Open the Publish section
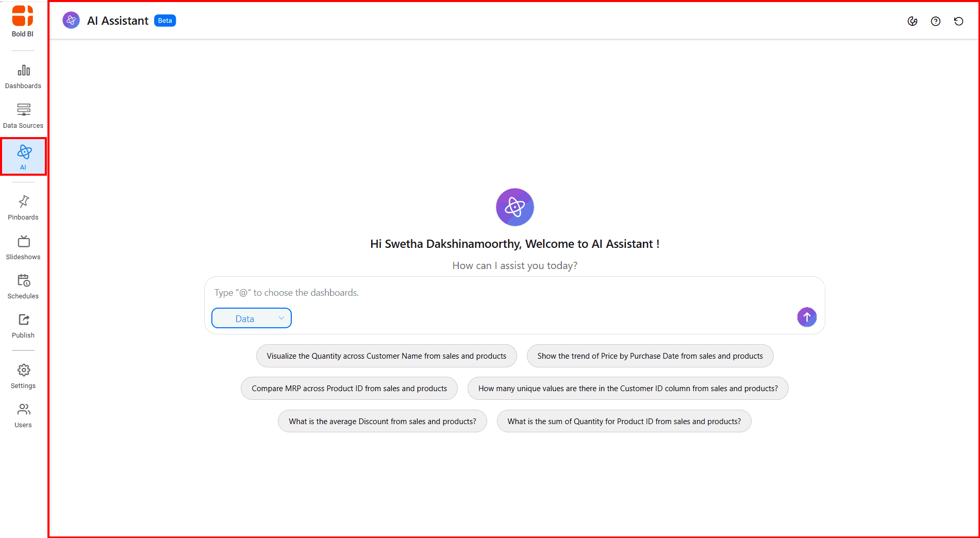Image resolution: width=980 pixels, height=538 pixels. pos(23,326)
